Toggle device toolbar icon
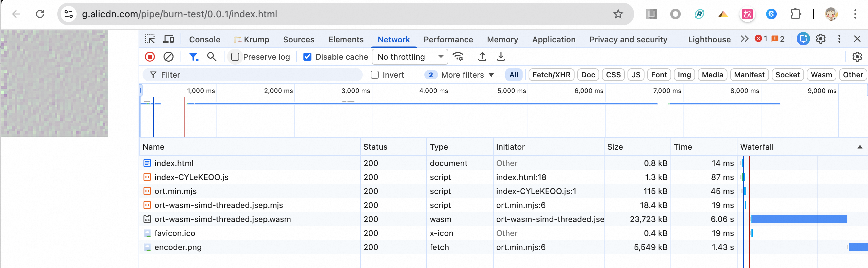868x268 pixels. point(169,39)
